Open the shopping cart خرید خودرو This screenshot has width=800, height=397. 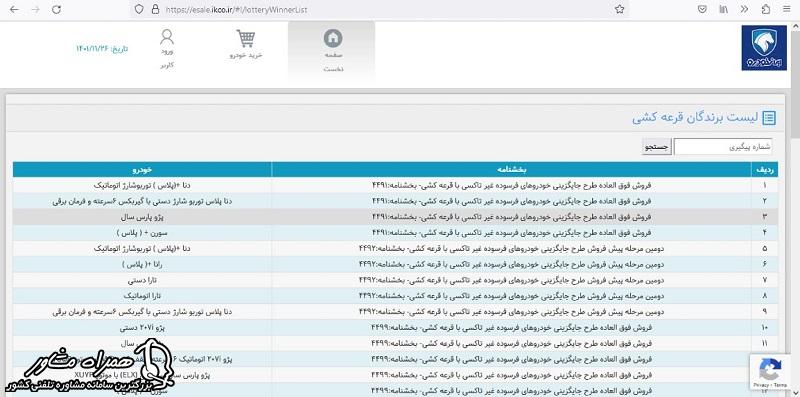coord(246,45)
